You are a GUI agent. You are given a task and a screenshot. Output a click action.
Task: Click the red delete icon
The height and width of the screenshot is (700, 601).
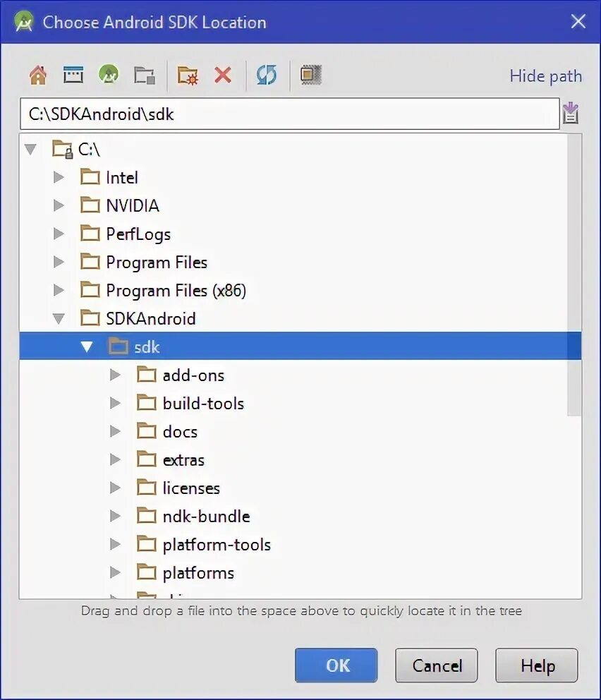223,75
